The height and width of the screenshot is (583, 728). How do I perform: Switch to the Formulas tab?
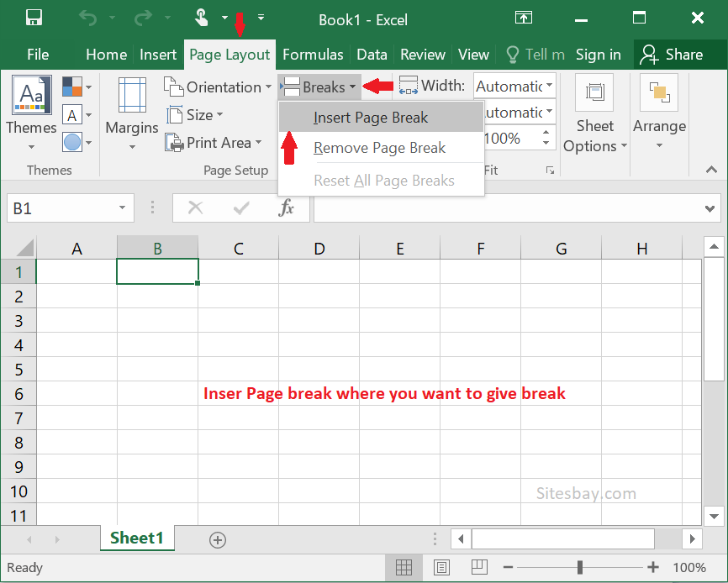pyautogui.click(x=313, y=55)
